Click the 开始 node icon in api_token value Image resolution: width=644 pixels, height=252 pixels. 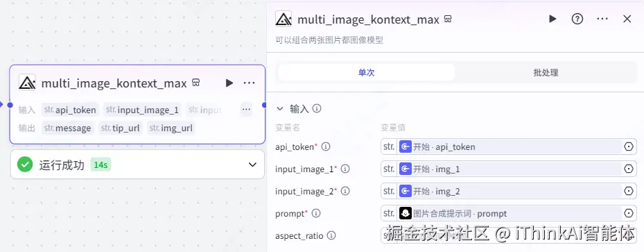(x=406, y=146)
